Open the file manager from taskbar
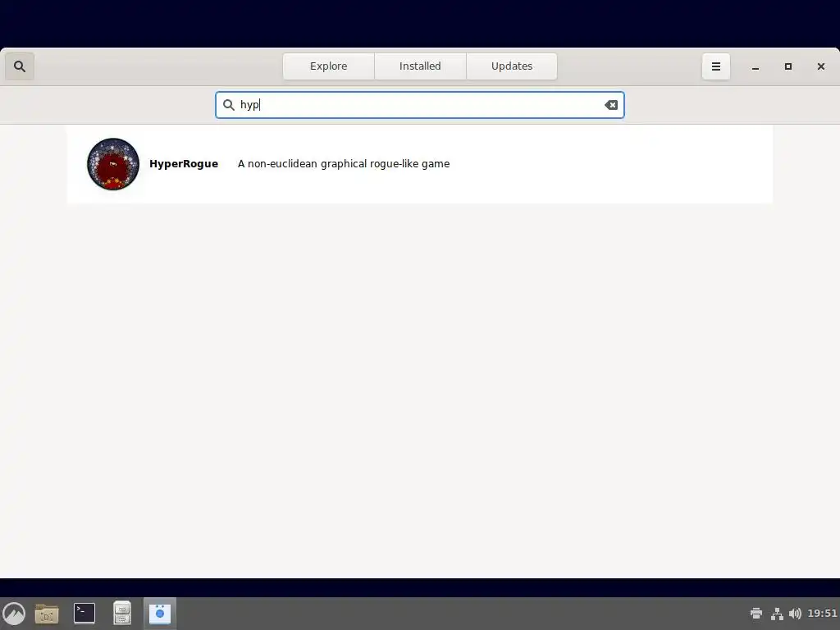 (47, 614)
